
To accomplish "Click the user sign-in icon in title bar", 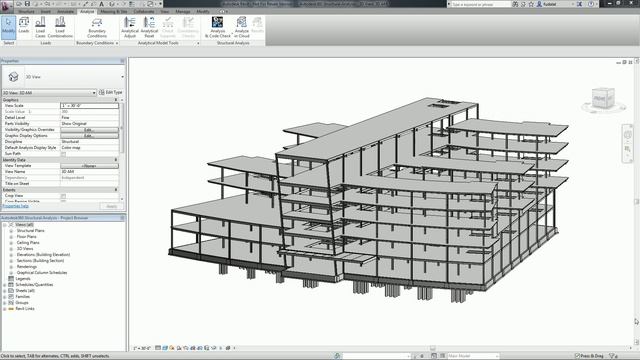I will pos(539,4).
